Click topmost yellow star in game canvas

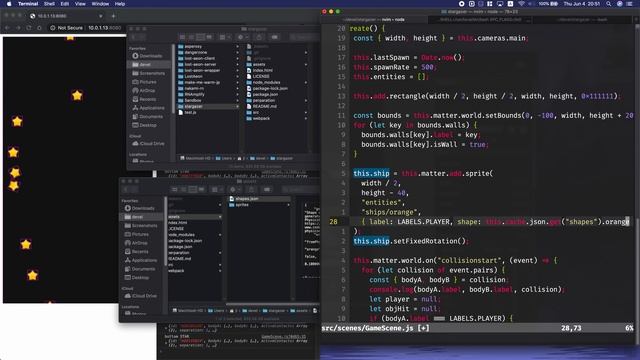(x=70, y=38)
